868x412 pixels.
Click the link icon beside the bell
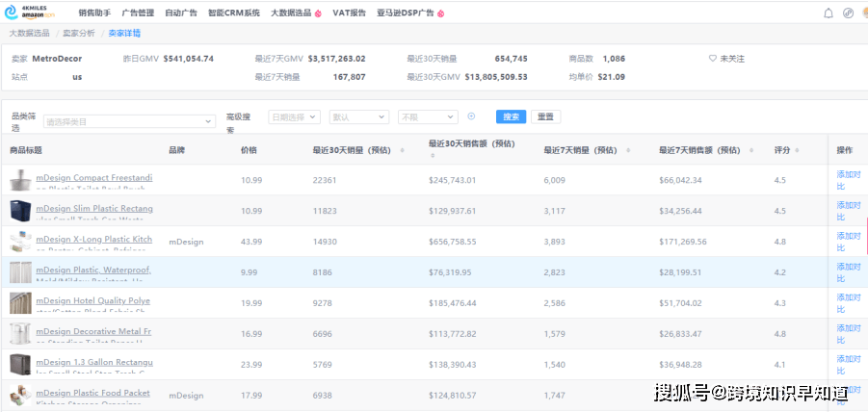pyautogui.click(x=848, y=13)
